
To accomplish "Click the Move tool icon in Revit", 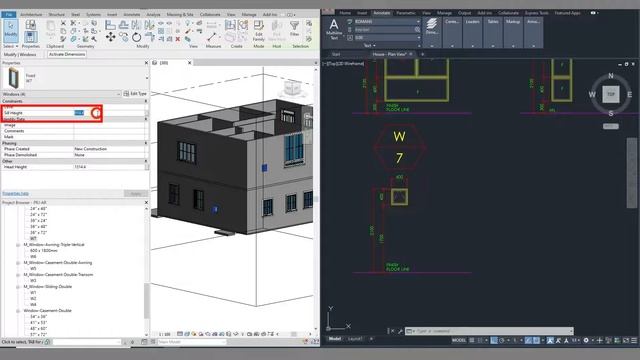I will tap(111, 38).
